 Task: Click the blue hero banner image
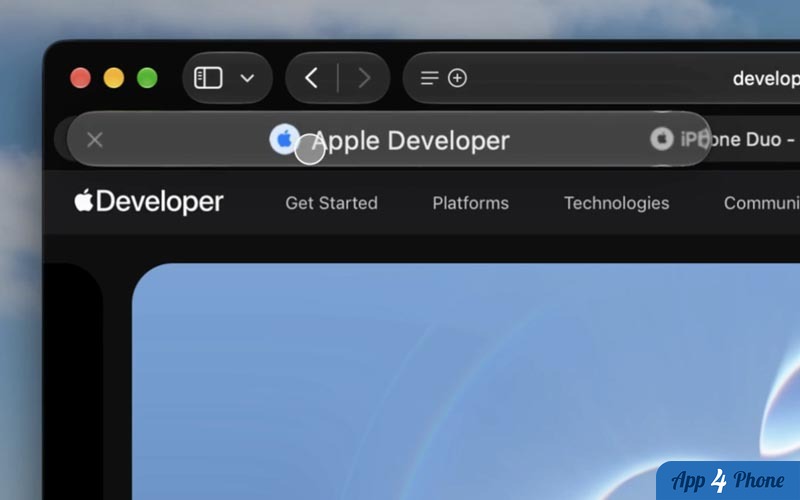click(466, 382)
